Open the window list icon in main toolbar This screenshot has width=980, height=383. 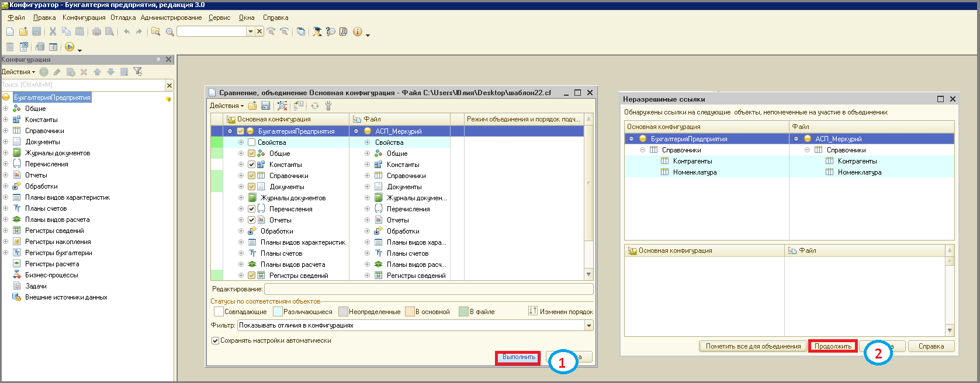coord(301,32)
